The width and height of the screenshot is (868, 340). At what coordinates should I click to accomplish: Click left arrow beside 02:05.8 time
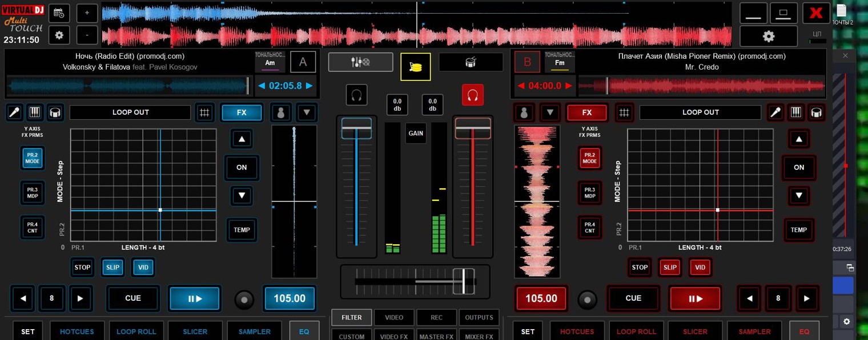pos(262,86)
